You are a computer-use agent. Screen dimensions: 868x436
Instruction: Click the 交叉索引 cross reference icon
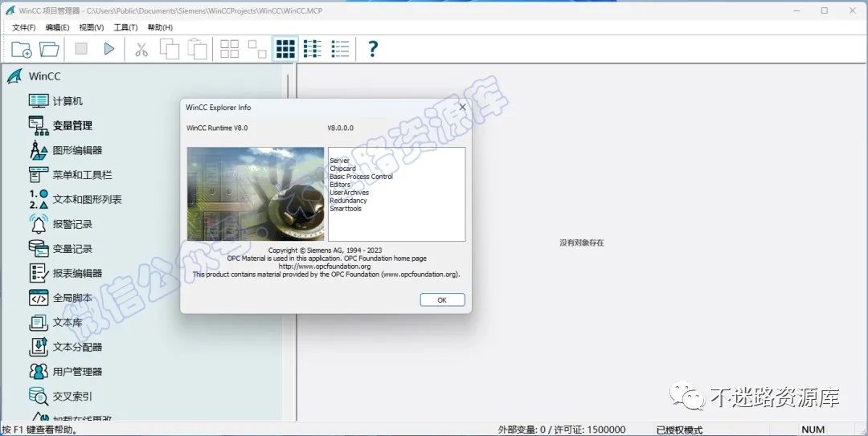[x=39, y=396]
